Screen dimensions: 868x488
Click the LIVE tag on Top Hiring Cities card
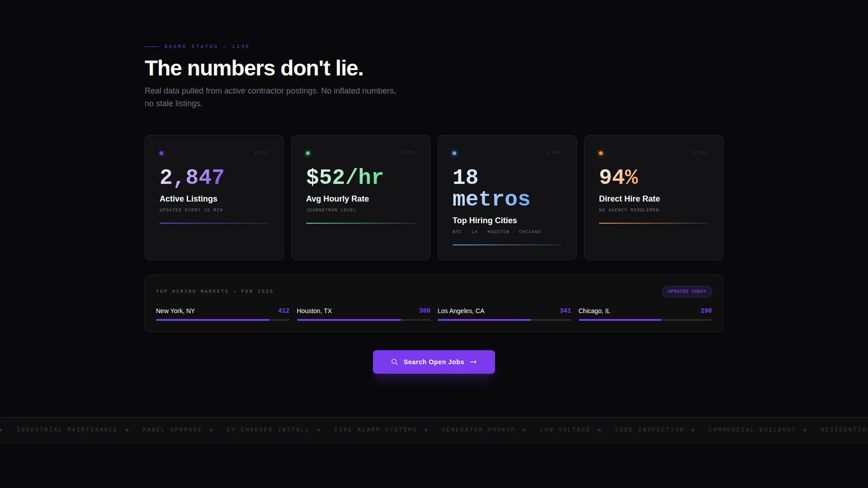coord(554,153)
